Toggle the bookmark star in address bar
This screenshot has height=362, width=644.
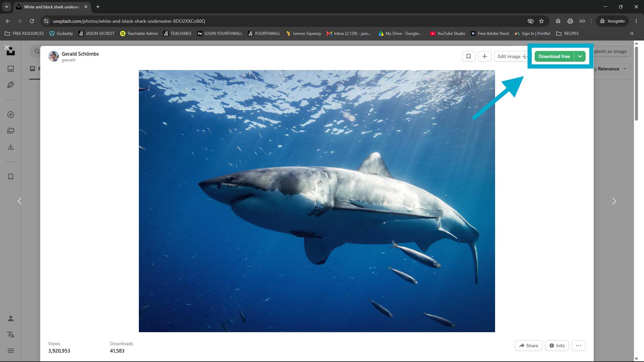541,21
